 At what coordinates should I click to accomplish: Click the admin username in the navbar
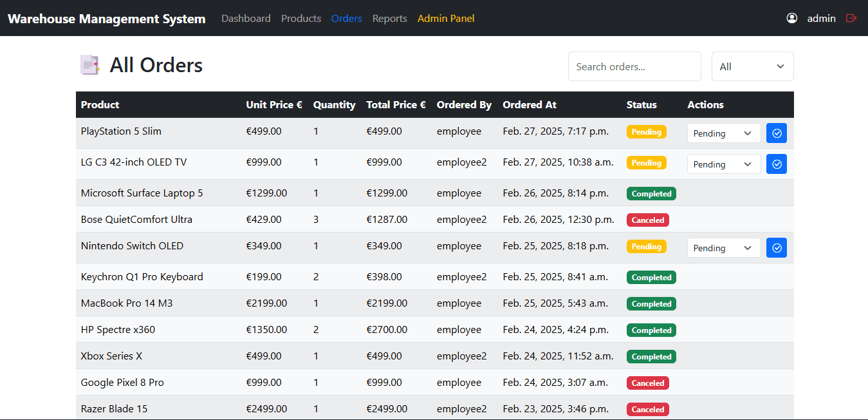coord(821,18)
